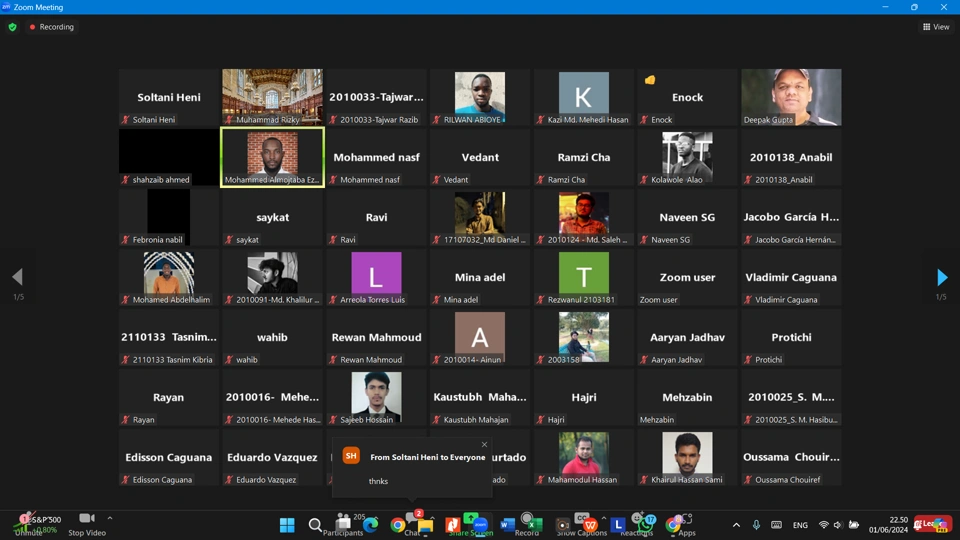The height and width of the screenshot is (540, 960).
Task: Select RILWAN ABIOYE's participant tile
Action: [x=480, y=97]
